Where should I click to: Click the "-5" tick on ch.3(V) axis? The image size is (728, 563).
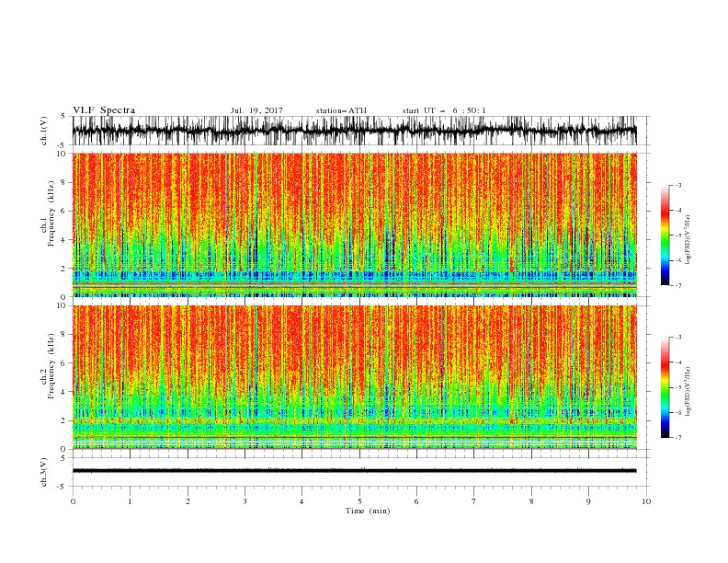click(x=63, y=487)
